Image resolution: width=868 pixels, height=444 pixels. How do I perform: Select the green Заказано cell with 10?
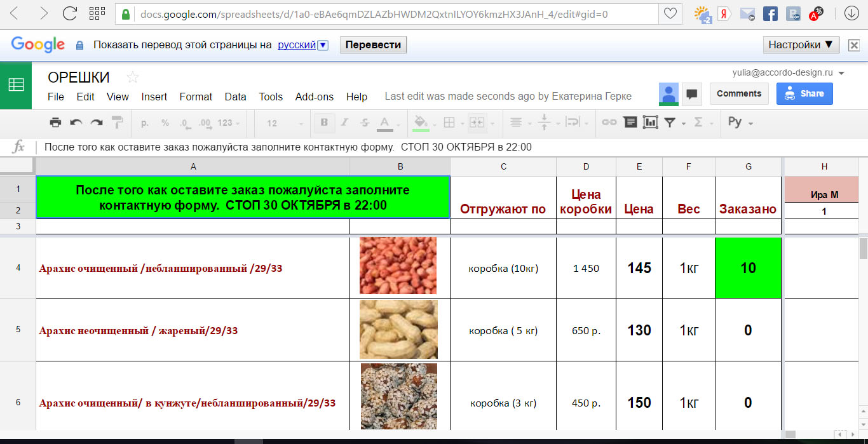pyautogui.click(x=748, y=268)
